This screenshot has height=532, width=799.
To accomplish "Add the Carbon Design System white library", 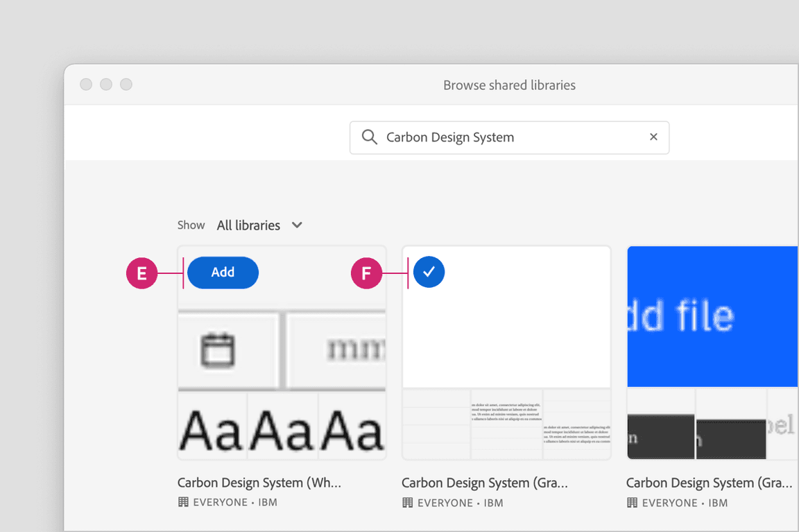I will (x=223, y=273).
